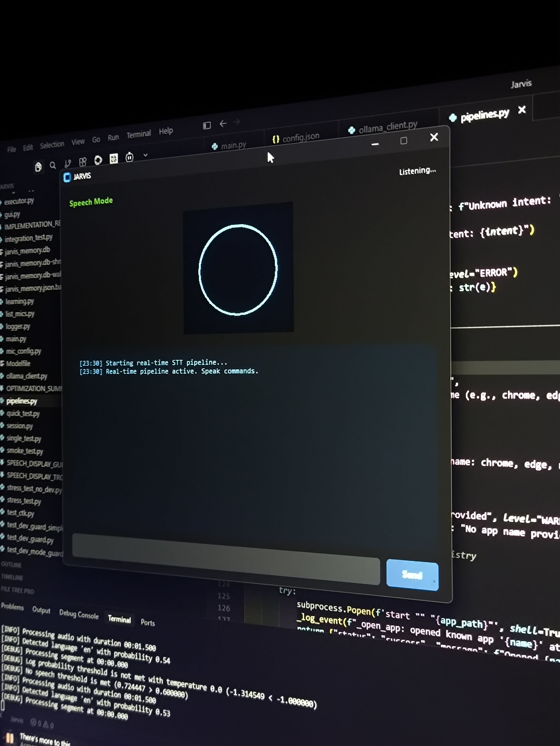Switch to the main.py editor tab
The image size is (560, 746).
click(229, 146)
